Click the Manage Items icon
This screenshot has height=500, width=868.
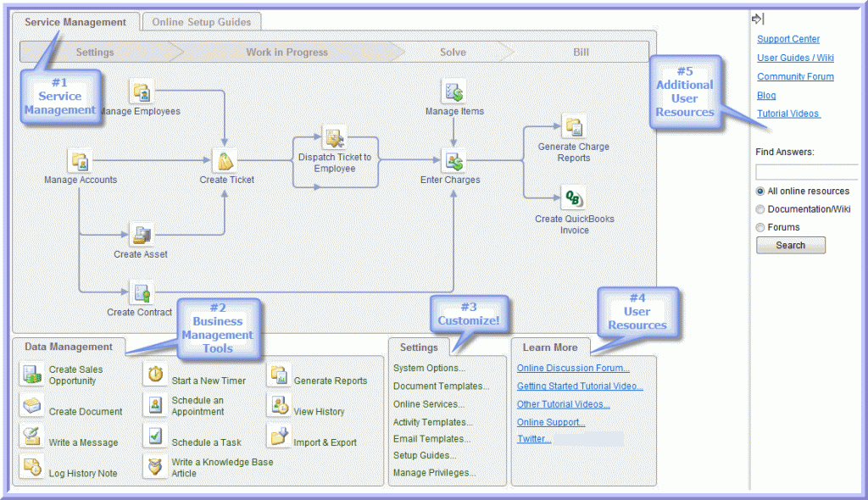point(454,92)
